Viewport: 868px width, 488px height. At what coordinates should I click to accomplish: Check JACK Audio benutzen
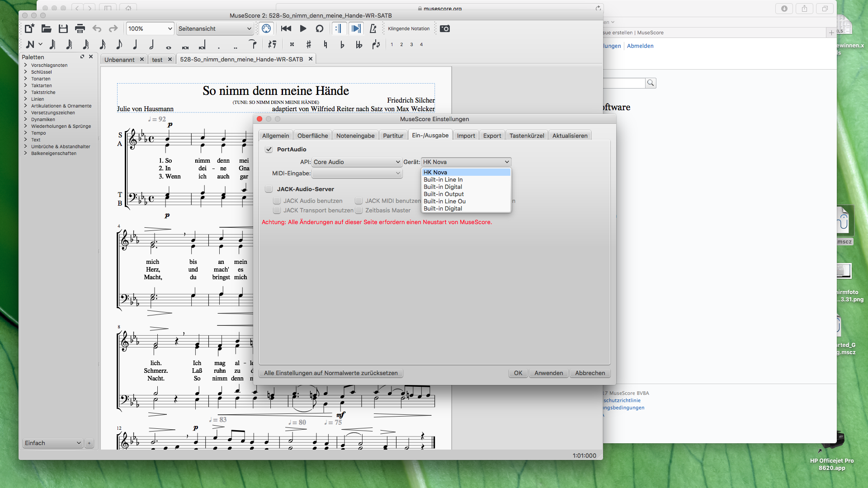[277, 201]
